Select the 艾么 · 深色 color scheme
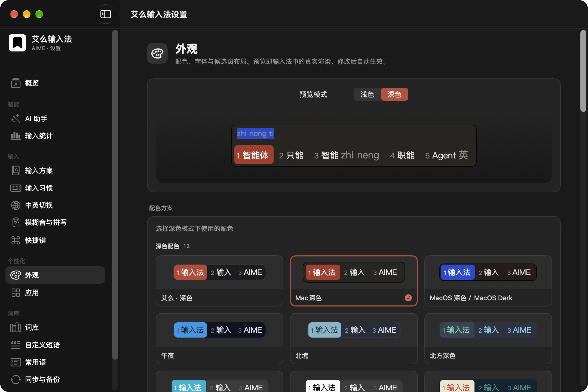Screen dimensions: 588x392 [x=219, y=281]
